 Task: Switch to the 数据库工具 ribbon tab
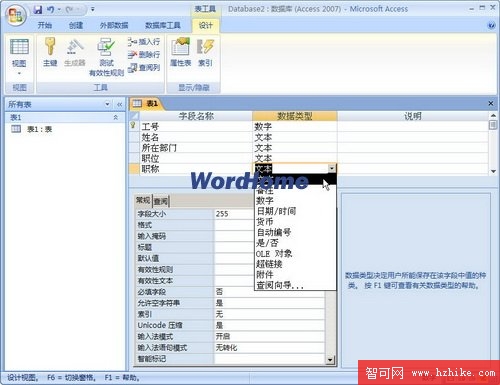coord(163,25)
